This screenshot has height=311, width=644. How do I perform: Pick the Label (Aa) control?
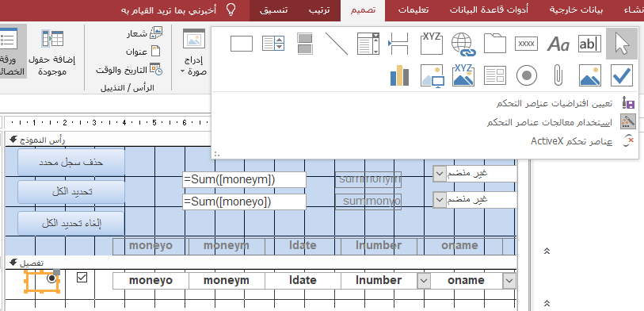pyautogui.click(x=558, y=44)
